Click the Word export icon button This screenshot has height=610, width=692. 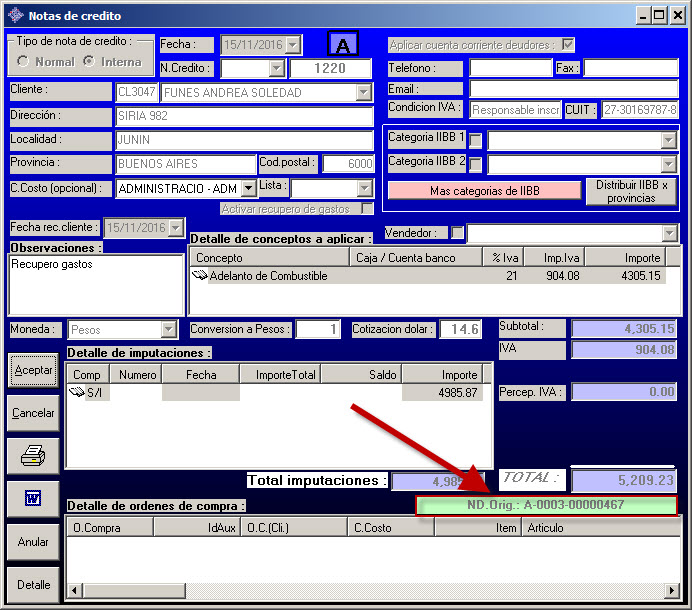(33, 498)
